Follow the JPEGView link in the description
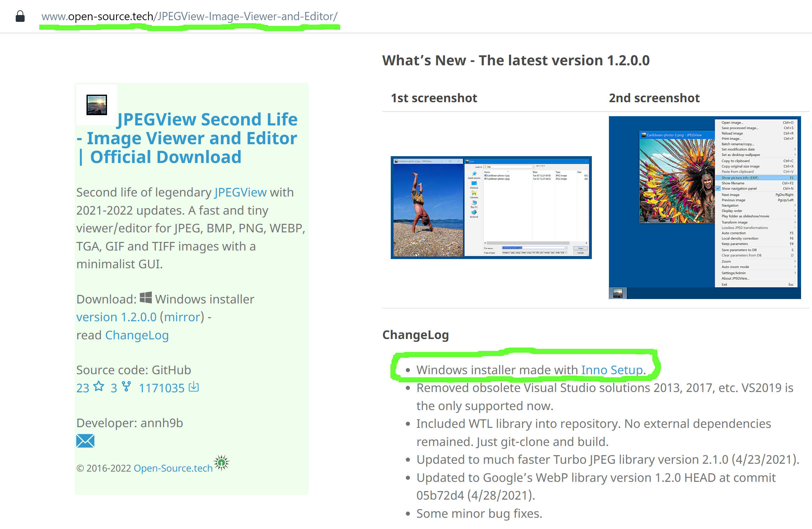This screenshot has width=812, height=529. [x=240, y=192]
